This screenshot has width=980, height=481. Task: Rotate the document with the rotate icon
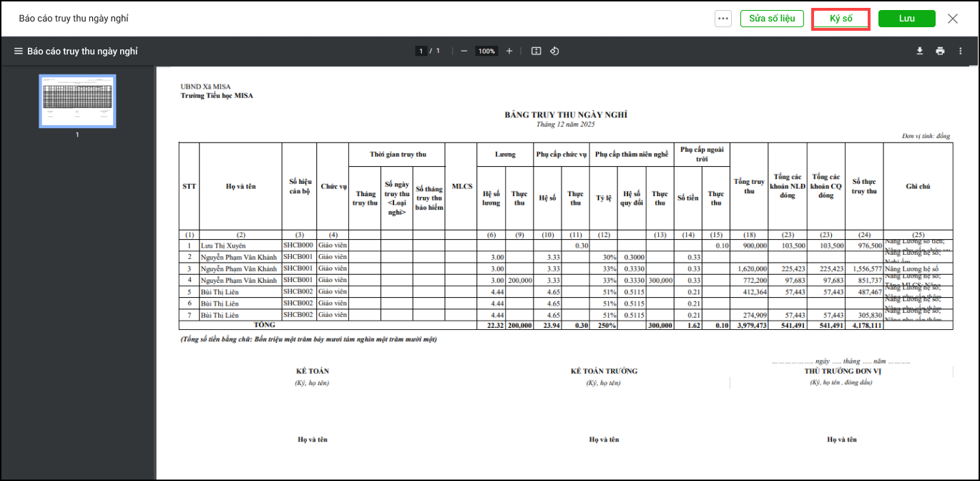554,52
